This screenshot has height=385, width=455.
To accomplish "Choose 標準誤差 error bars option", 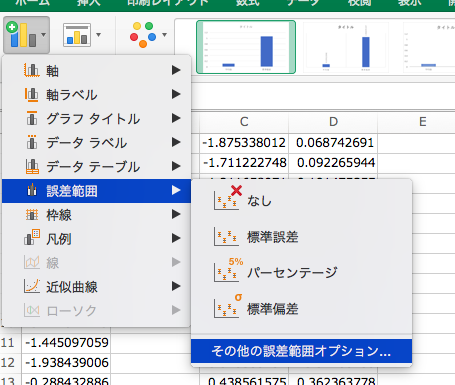I will 301,237.
